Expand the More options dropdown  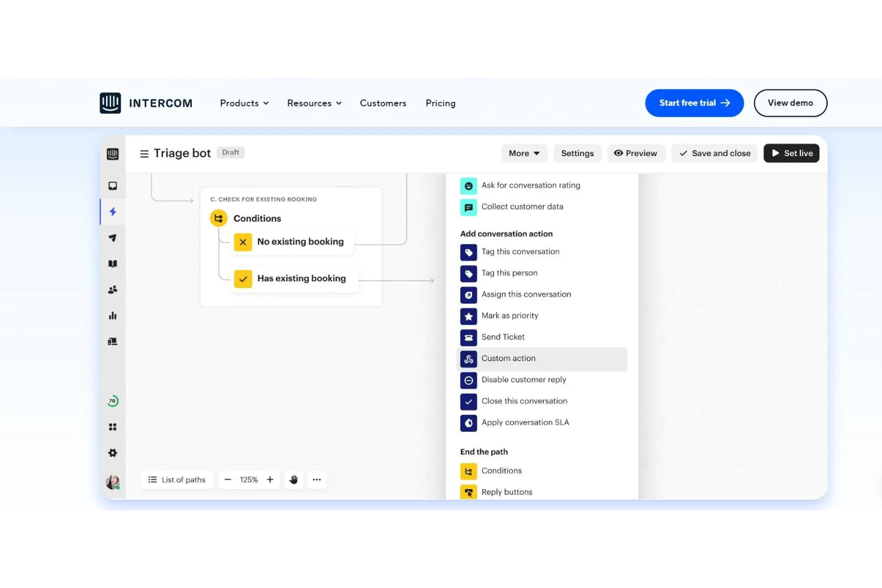[524, 153]
